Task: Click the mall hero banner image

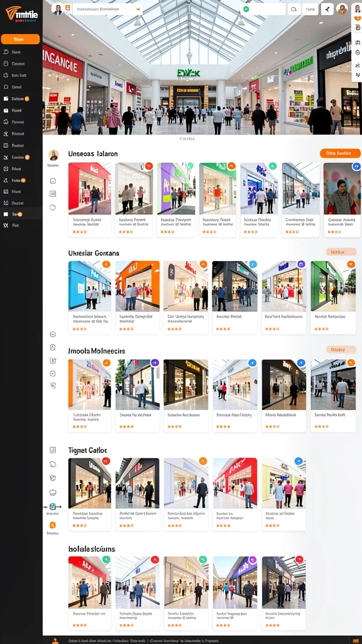Action: 202,67
